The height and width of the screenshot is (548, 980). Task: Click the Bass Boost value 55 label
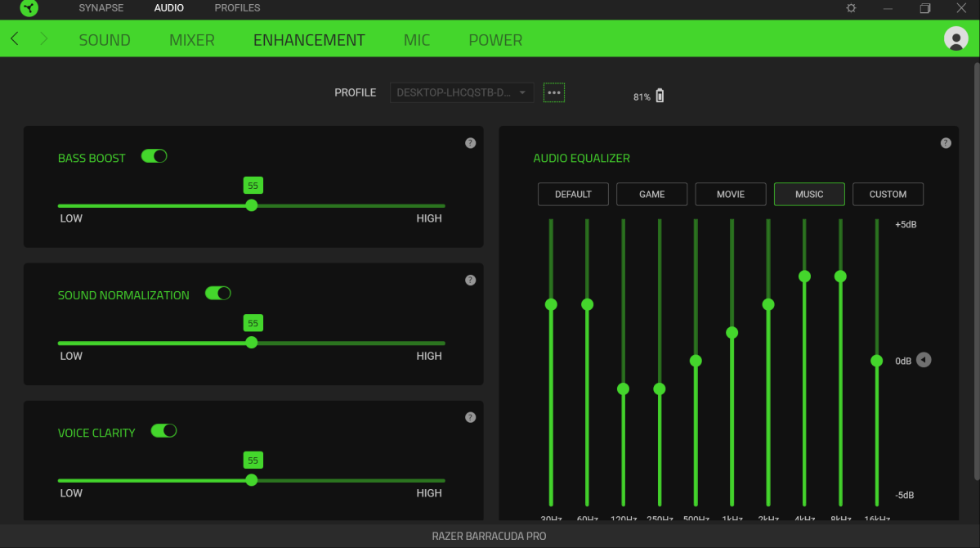tap(253, 185)
